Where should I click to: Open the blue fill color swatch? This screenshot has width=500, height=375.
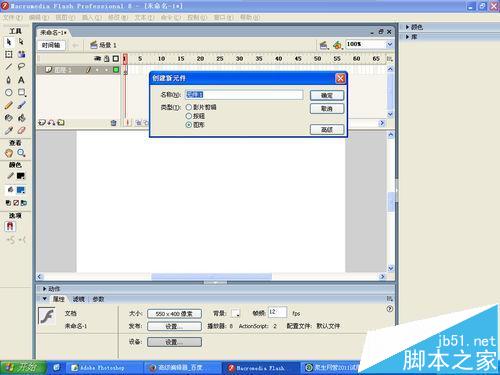coord(21,190)
